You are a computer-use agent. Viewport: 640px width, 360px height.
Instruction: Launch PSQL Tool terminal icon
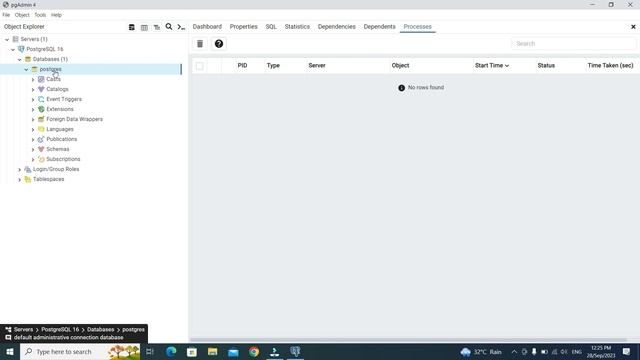point(181,27)
